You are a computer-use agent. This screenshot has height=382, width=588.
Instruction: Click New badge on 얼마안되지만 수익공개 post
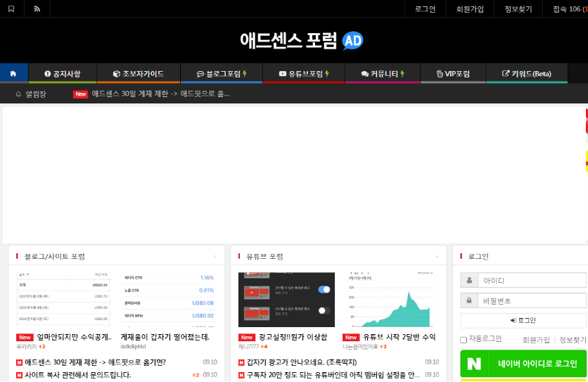(25, 338)
